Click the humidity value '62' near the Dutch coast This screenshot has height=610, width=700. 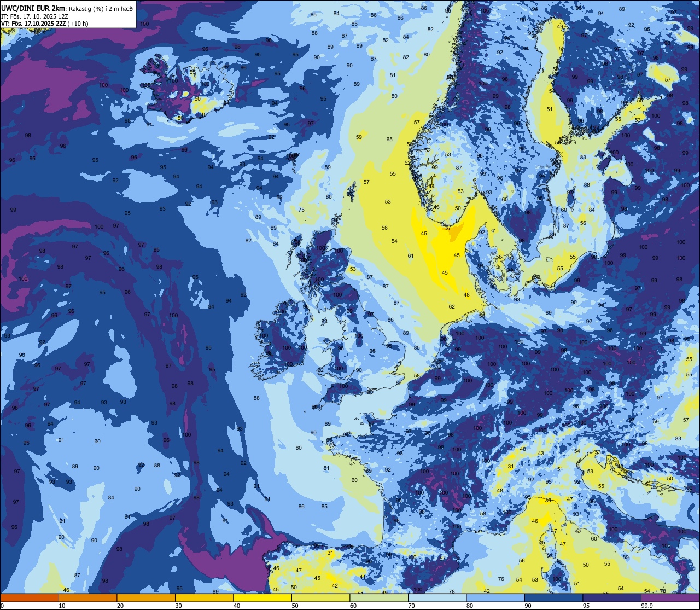point(452,307)
